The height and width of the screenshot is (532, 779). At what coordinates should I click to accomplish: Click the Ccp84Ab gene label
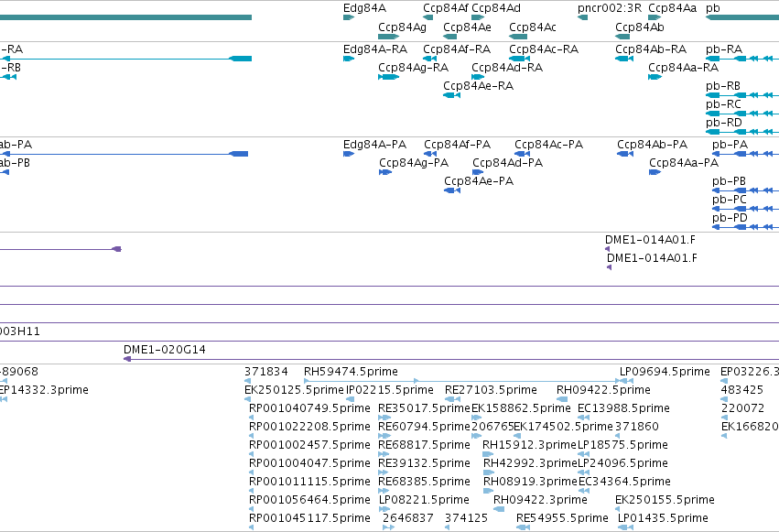[639, 27]
